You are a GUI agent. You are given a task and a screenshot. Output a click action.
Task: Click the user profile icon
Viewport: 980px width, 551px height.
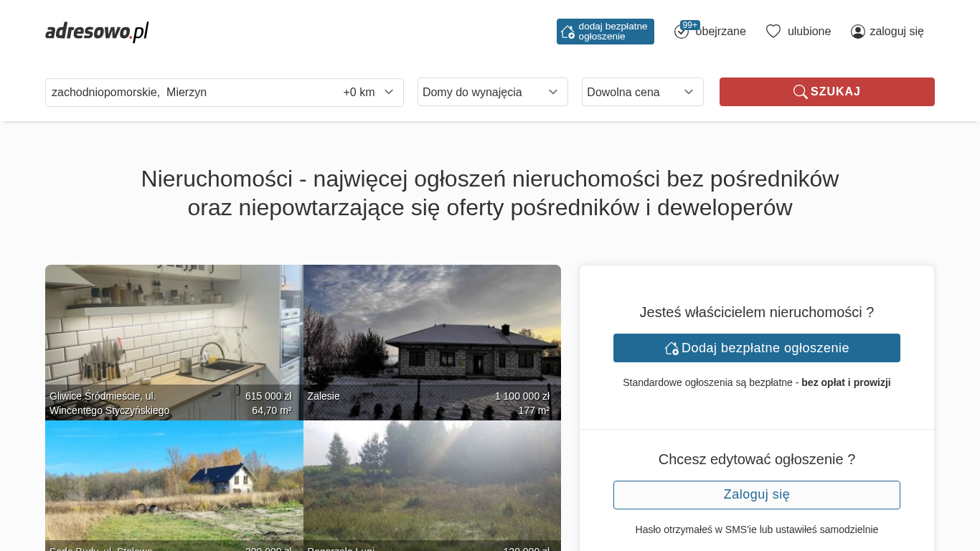click(x=857, y=32)
